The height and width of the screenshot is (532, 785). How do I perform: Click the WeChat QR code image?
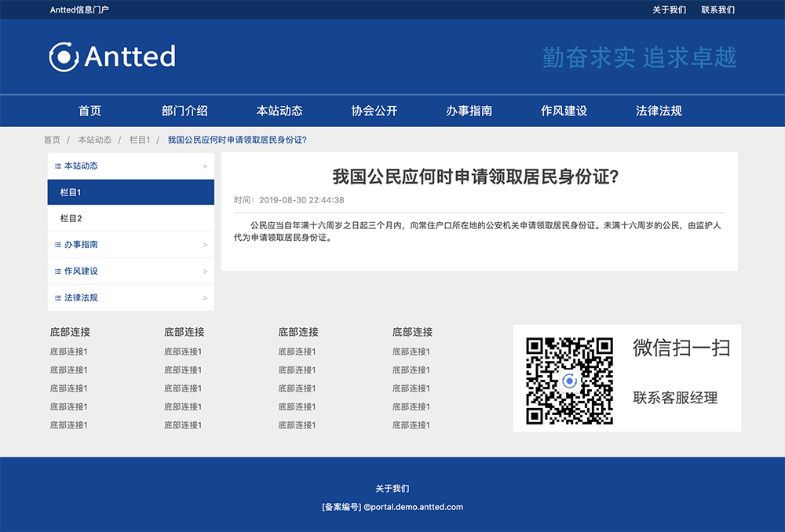point(569,381)
